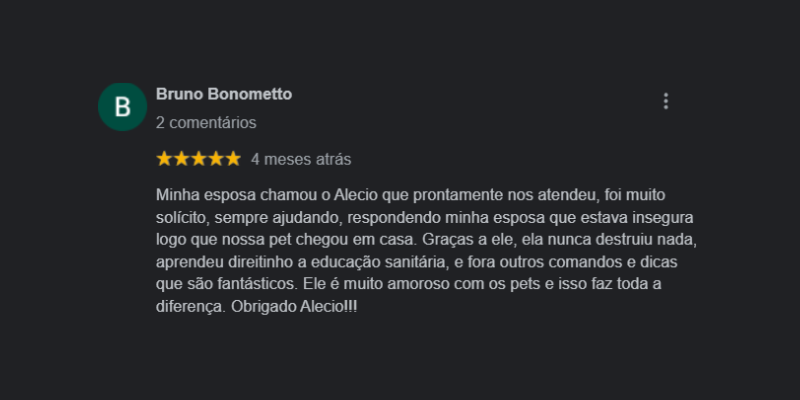Click the review line starting 'que são fantásticos'
800x400 pixels.
pyautogui.click(x=409, y=284)
